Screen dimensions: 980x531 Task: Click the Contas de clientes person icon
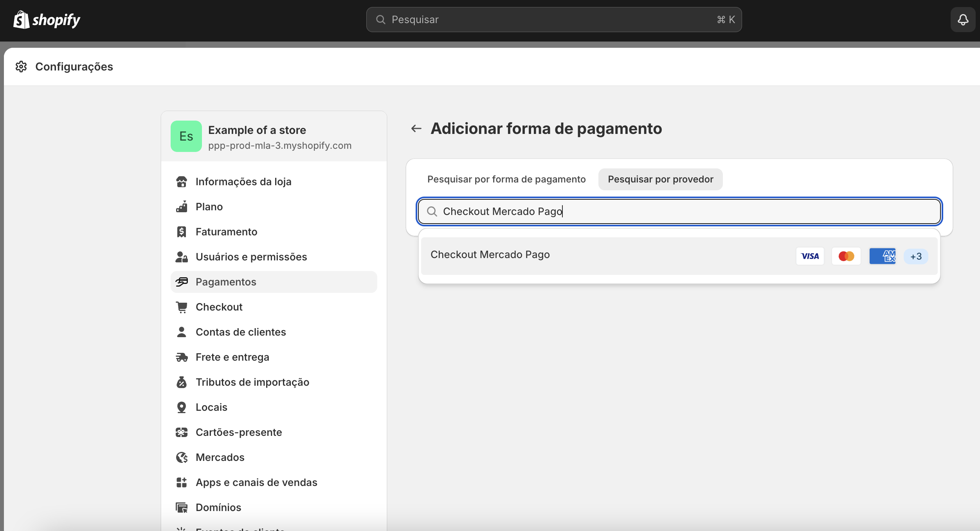click(x=182, y=332)
